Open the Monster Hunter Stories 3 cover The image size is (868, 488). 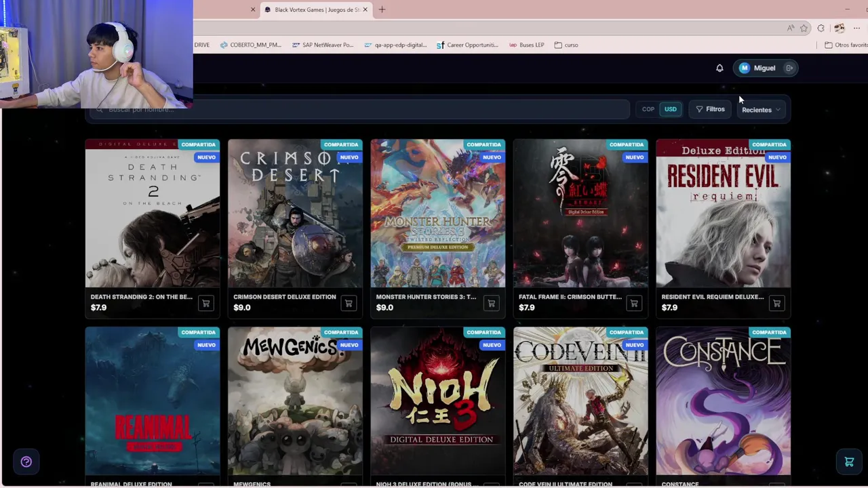438,213
